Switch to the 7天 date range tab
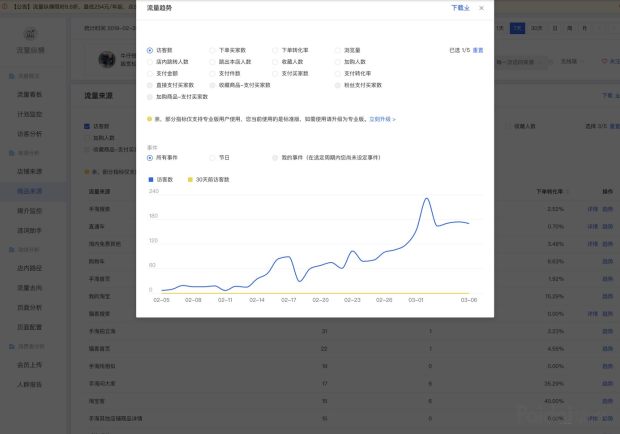The image size is (620, 434). tap(517, 28)
